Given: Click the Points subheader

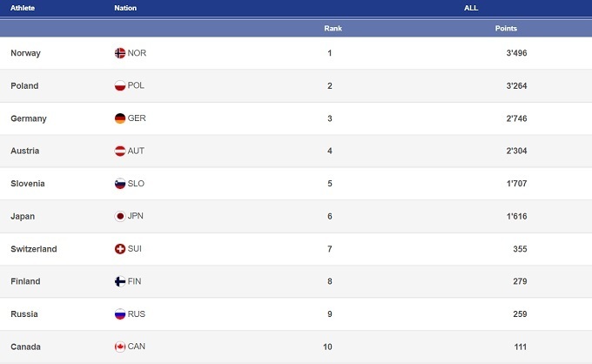Looking at the screenshot, I should click(506, 28).
